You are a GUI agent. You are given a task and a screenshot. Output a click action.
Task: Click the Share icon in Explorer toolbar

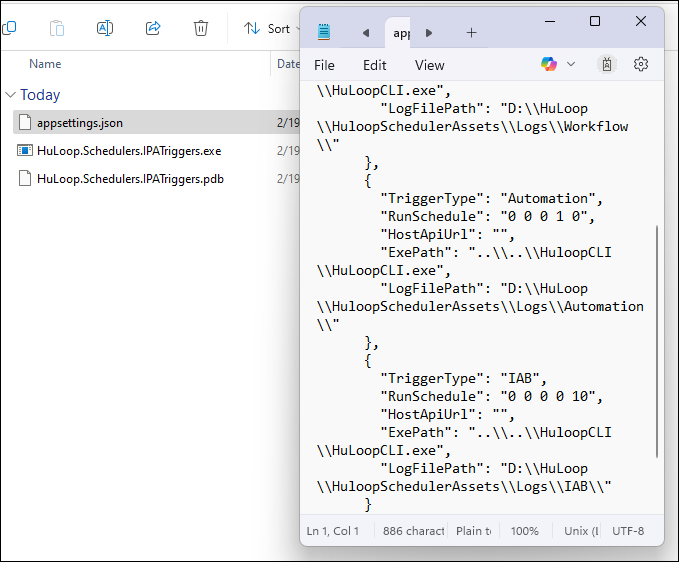click(x=153, y=28)
